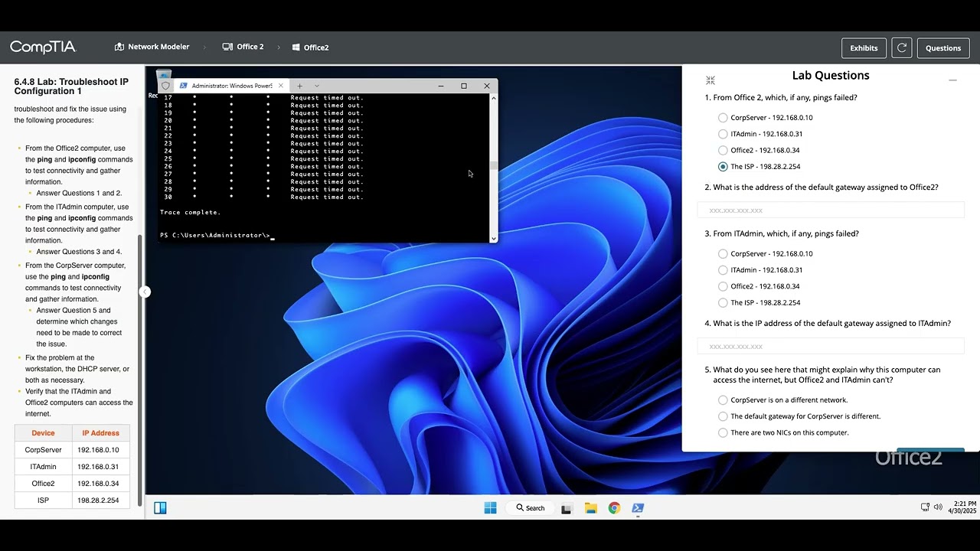Click the 192.168.0.31 table cell

coord(101,467)
